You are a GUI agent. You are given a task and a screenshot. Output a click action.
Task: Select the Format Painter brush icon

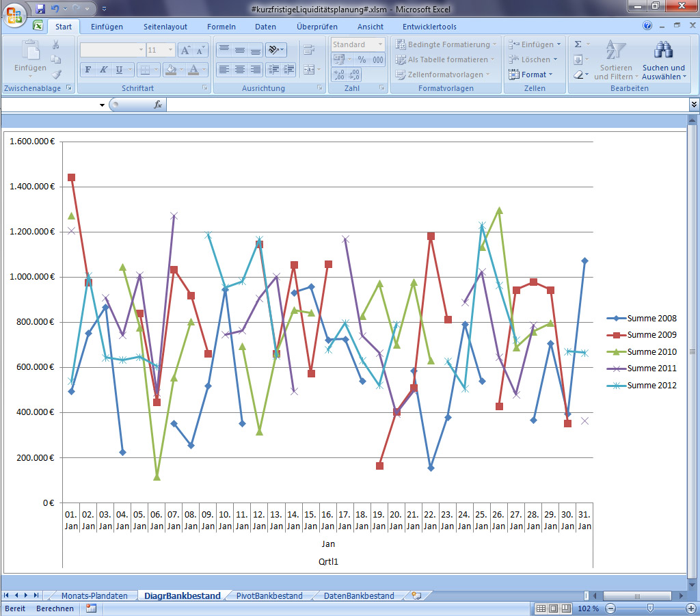pyautogui.click(x=56, y=74)
